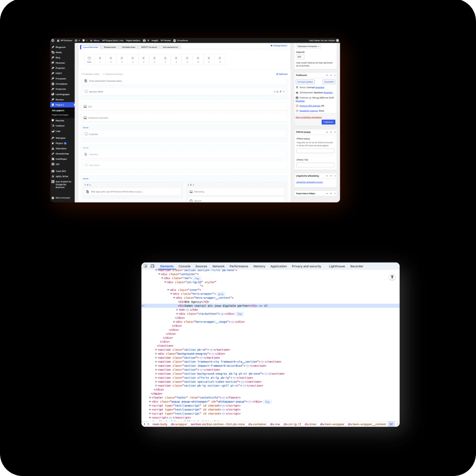Expand the footer element in DOM tree
The image size is (476, 476).
pyautogui.click(x=150, y=398)
